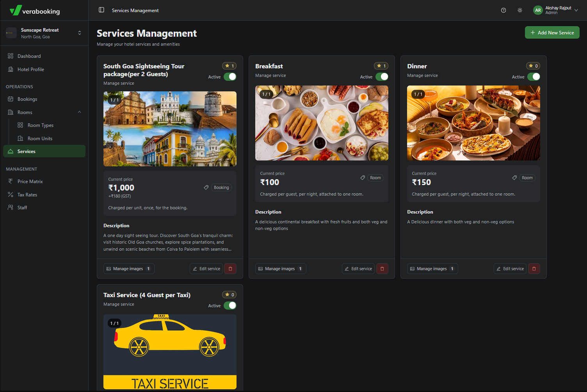Screen dimensions: 587x392
Task: Open the Staff page
Action: coord(44,208)
